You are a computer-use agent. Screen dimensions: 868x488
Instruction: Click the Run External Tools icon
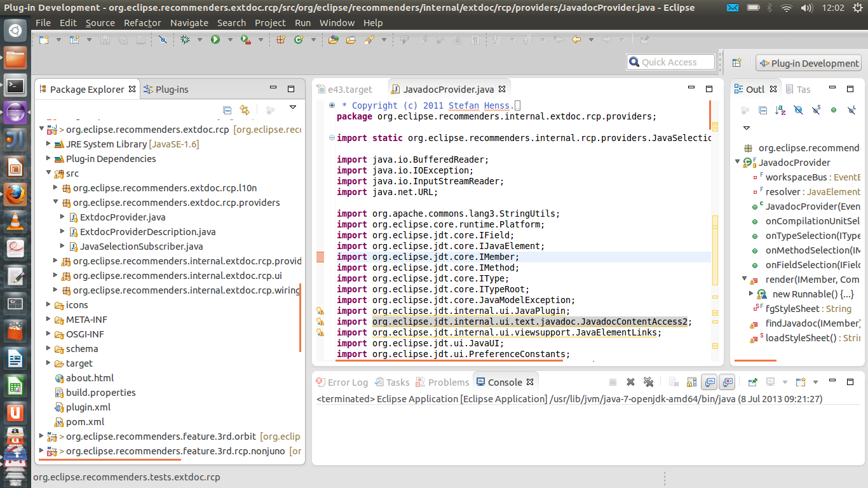pyautogui.click(x=245, y=39)
